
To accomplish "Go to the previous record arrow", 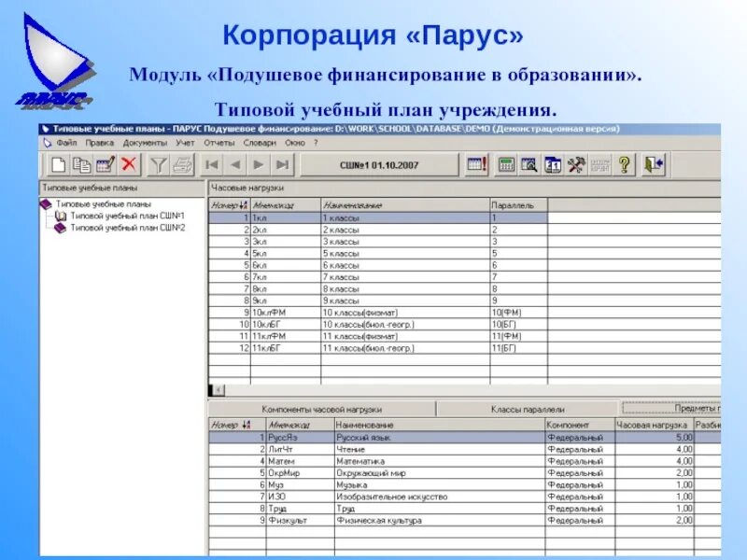I will coord(235,165).
